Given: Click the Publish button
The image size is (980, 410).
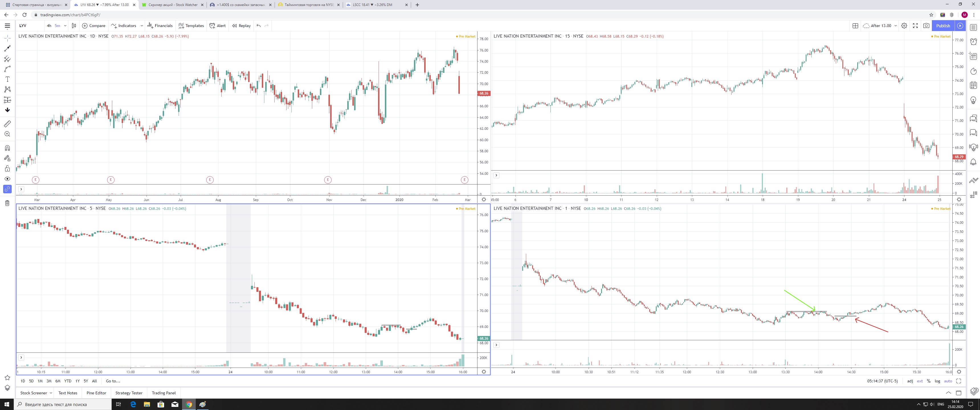Looking at the screenshot, I should pos(943,25).
